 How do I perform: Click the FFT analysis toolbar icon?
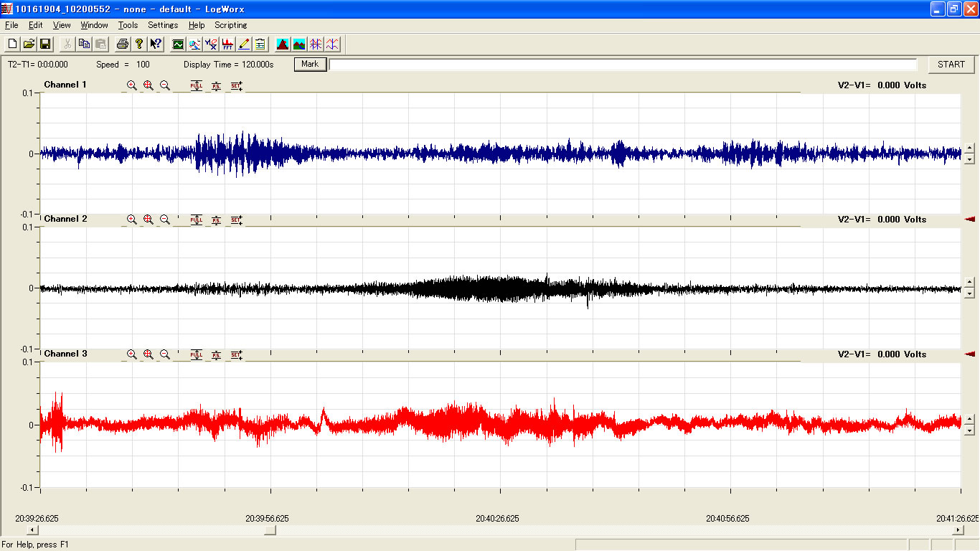[227, 44]
